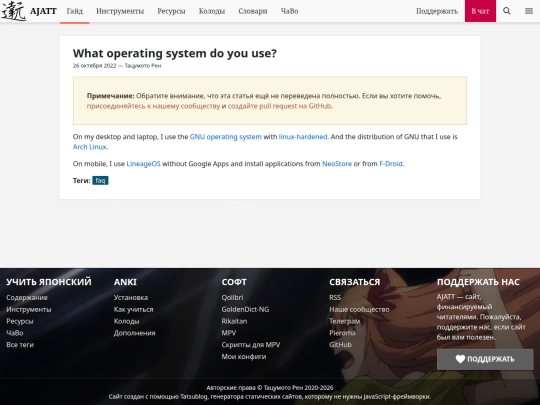
Task: Click the heart Поддержать button in footer
Action: pos(485,359)
